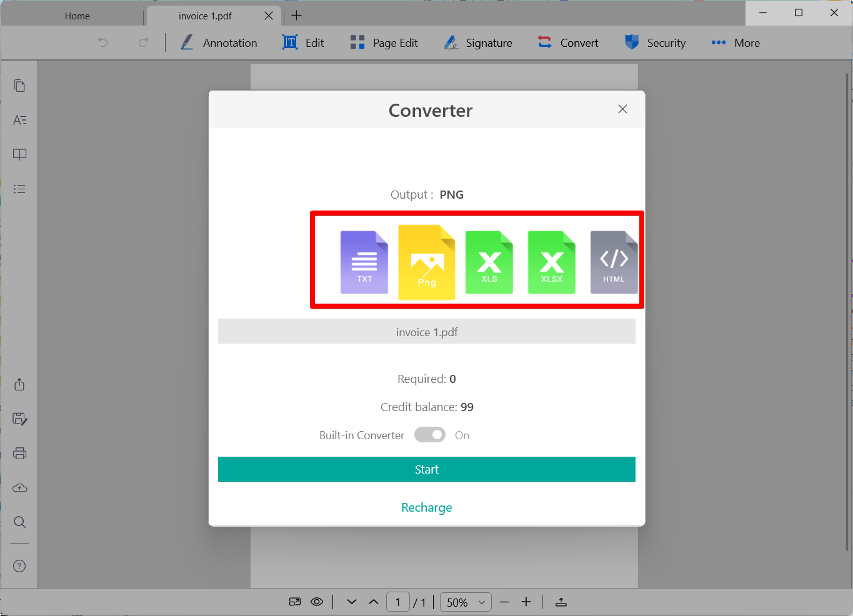Click the upload icon in bottom bar
The height and width of the screenshot is (616, 853).
(561, 602)
